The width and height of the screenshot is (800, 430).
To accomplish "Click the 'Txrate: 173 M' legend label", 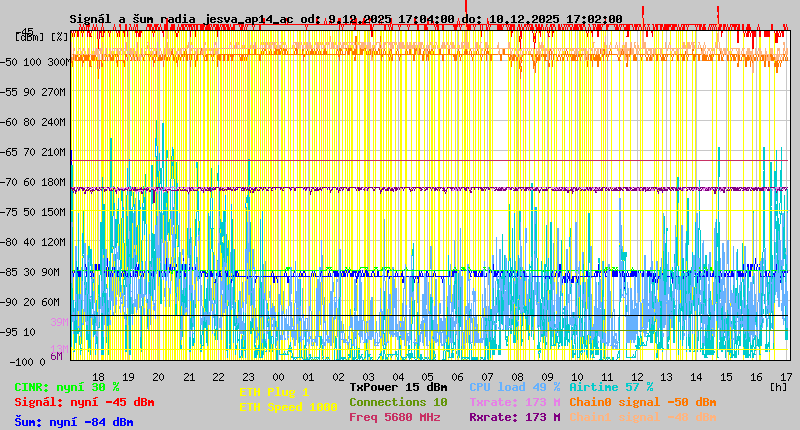I will [x=515, y=402].
